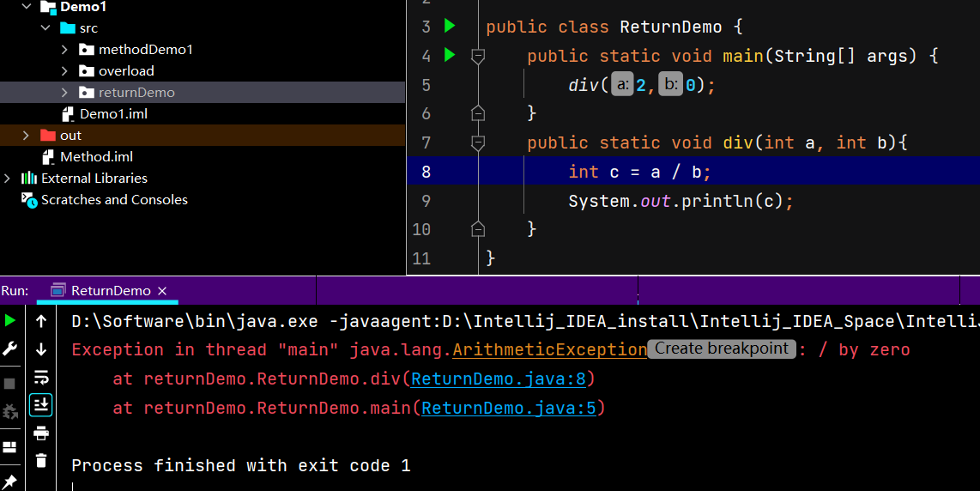980x491 pixels.
Task: Click line number 5 in gutter
Action: [x=426, y=85]
